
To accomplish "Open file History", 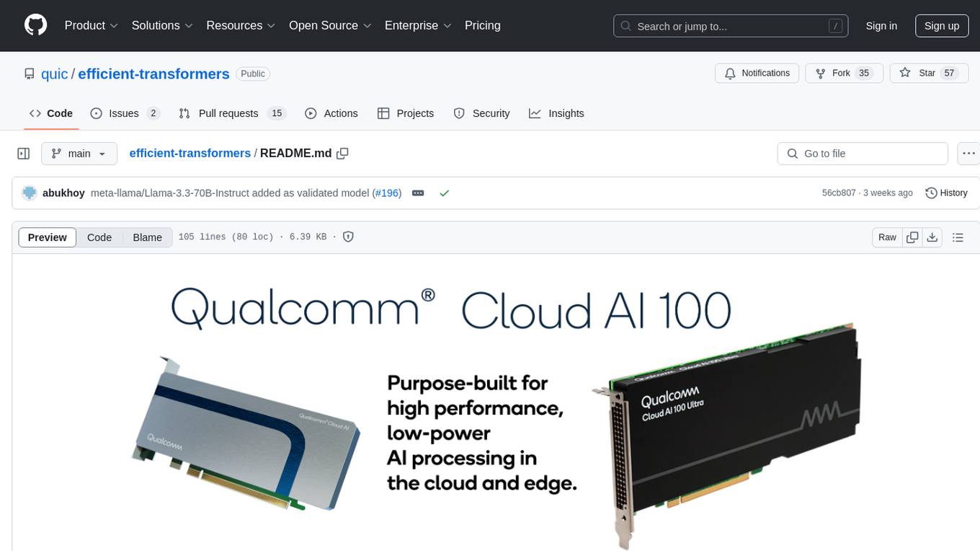I will 946,193.
